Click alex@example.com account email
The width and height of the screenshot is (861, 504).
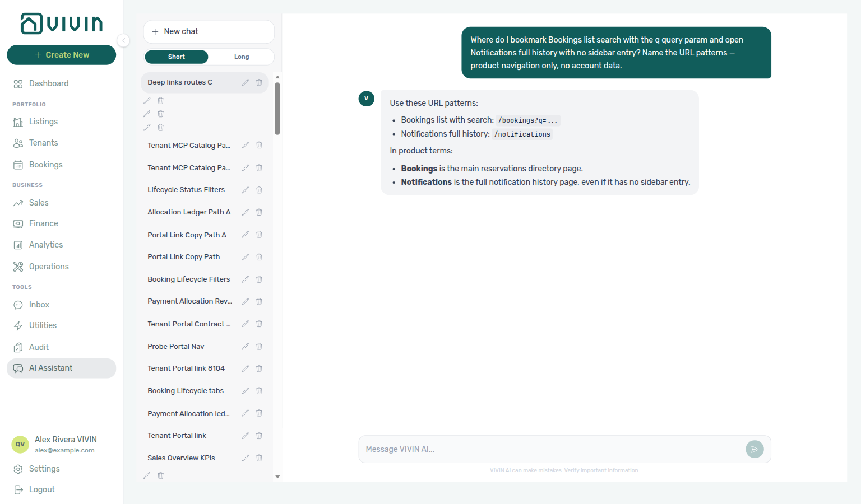64,450
